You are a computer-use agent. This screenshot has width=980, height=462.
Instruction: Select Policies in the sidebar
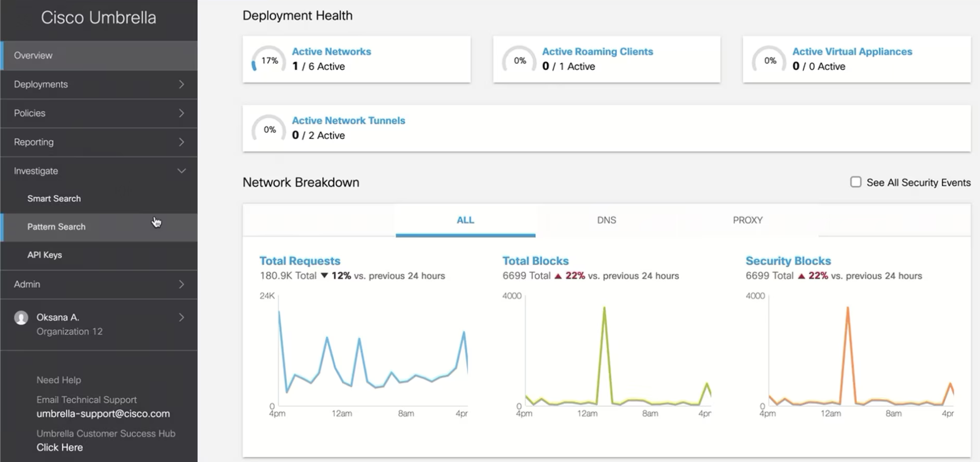tap(99, 113)
